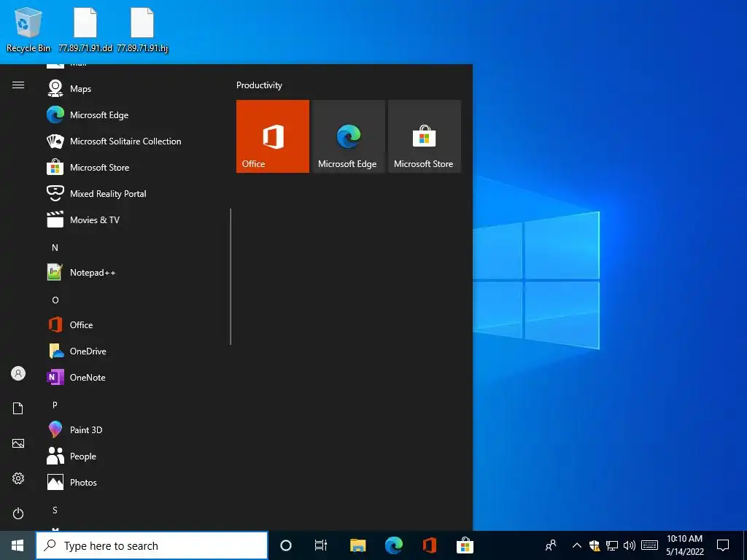Open Microsoft Store in the app list

pos(136,167)
